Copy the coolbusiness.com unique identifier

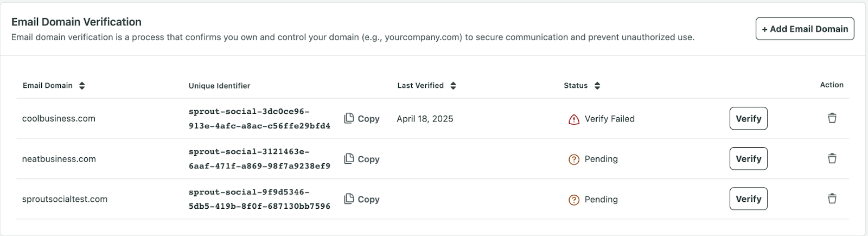click(x=362, y=118)
